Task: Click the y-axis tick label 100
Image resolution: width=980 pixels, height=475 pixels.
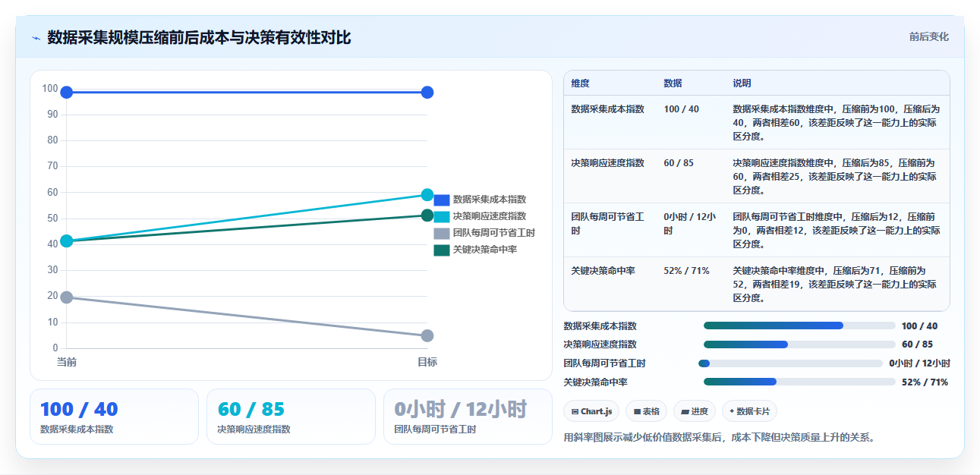Action: 50,88
